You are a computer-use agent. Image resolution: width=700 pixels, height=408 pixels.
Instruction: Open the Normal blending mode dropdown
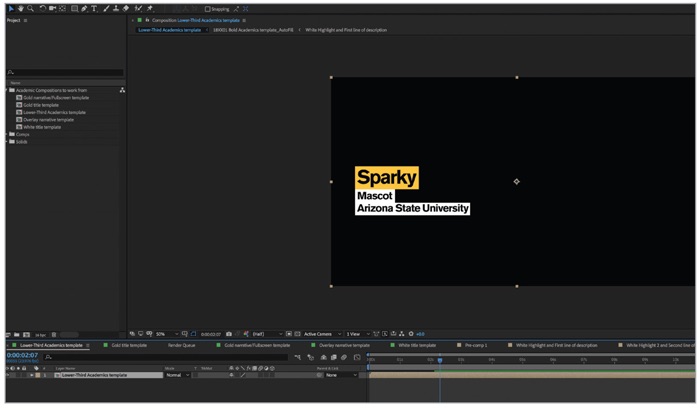pos(177,375)
